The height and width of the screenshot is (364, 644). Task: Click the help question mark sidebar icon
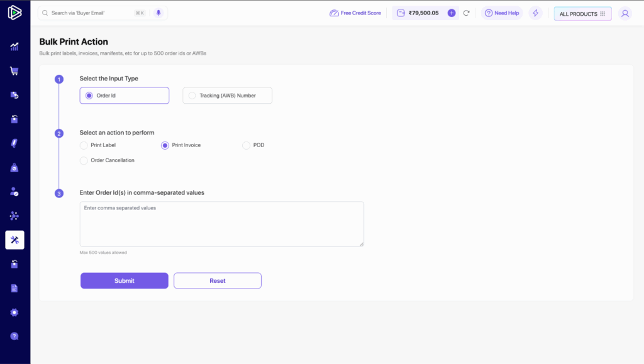click(14, 336)
